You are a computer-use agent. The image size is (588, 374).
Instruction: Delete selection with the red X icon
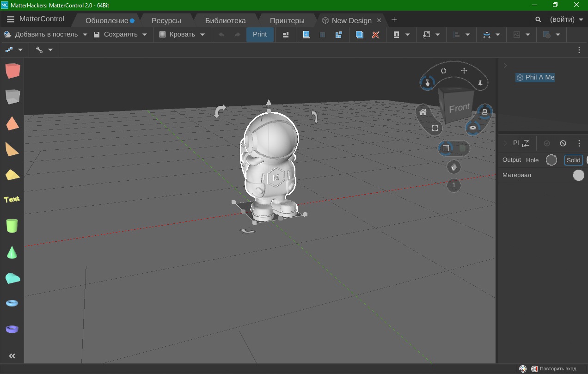coord(376,35)
